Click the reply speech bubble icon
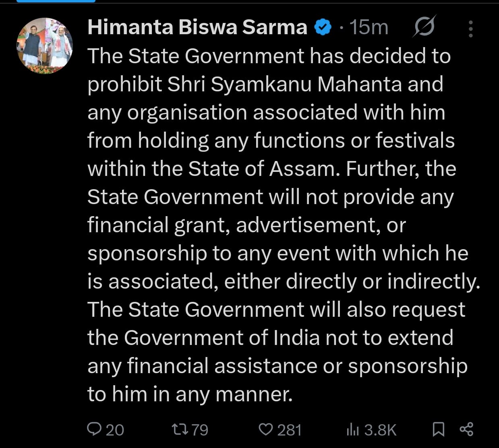Image resolution: width=499 pixels, height=448 pixels. pos(94,429)
